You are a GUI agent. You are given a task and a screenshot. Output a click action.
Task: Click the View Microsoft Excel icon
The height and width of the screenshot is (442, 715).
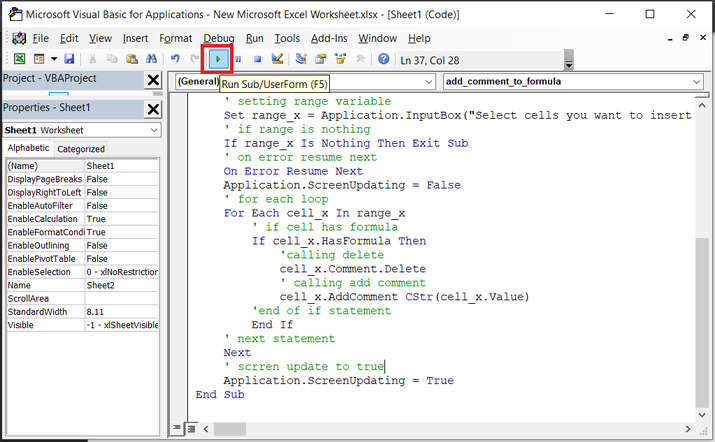click(19, 59)
